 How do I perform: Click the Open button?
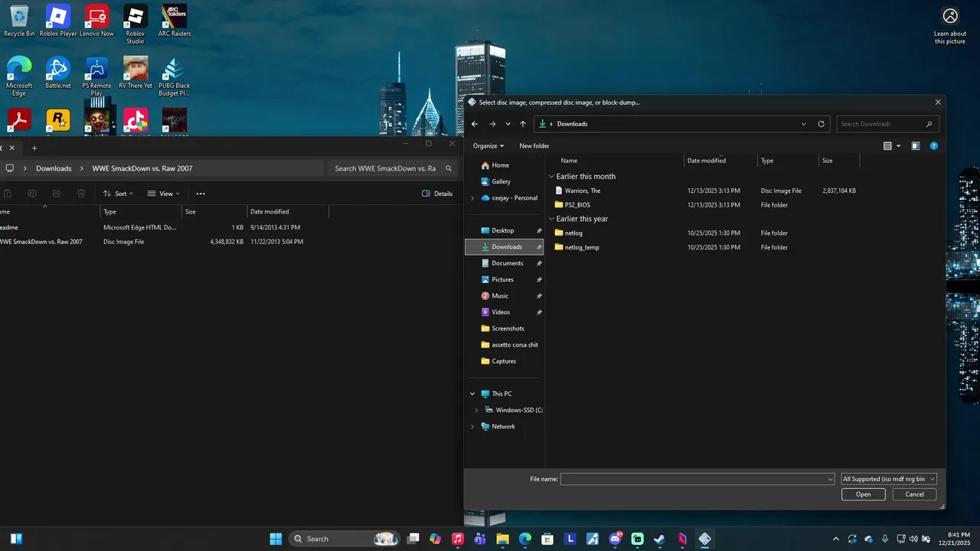[x=863, y=494]
